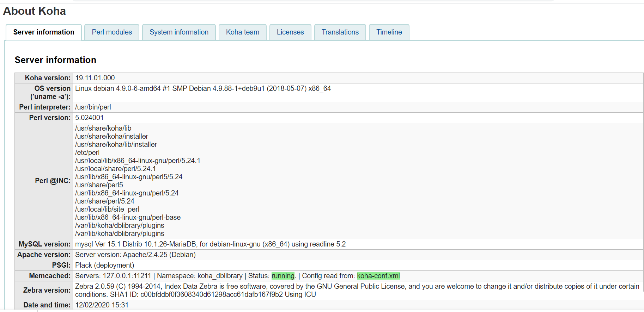Click the Server information section heading
This screenshot has height=312, width=644.
55,60
